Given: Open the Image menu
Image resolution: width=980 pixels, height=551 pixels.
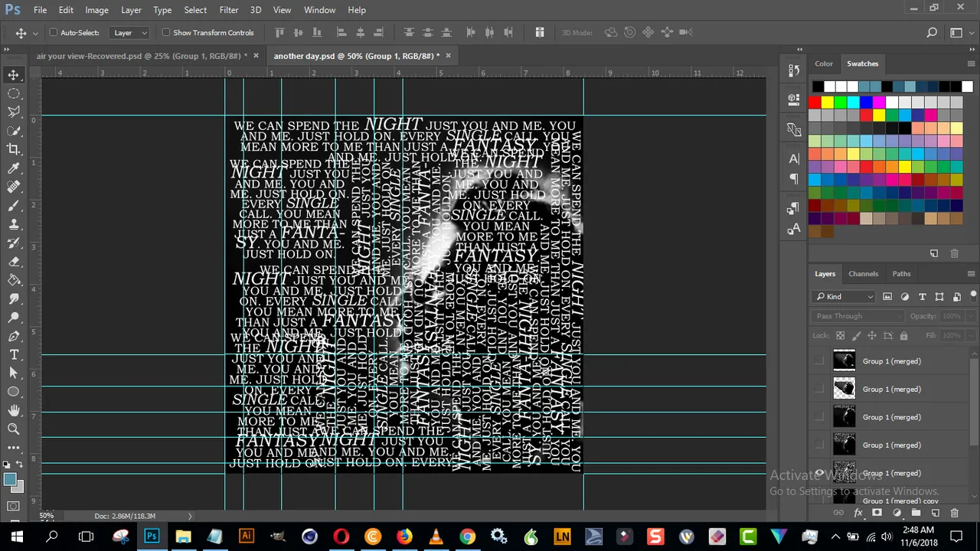Looking at the screenshot, I should [96, 10].
